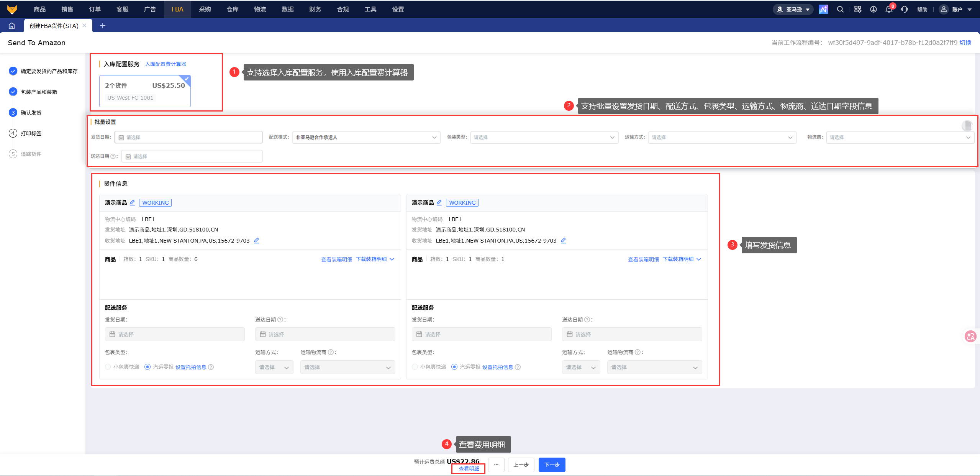Screen dimensions: 980x476
Task: Click the 送达日期 date field in 批量设置
Action: click(x=192, y=156)
